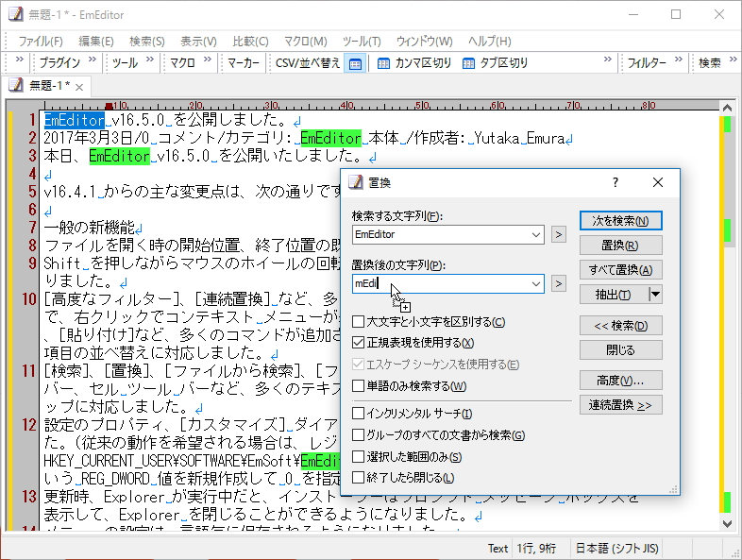This screenshot has height=560, width=742.
Task: Expand hidden toolbar chevron left of プラグイン
Action: (20, 59)
